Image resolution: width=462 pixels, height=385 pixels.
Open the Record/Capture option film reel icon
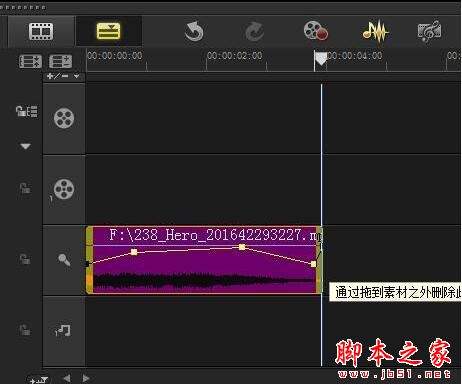316,31
